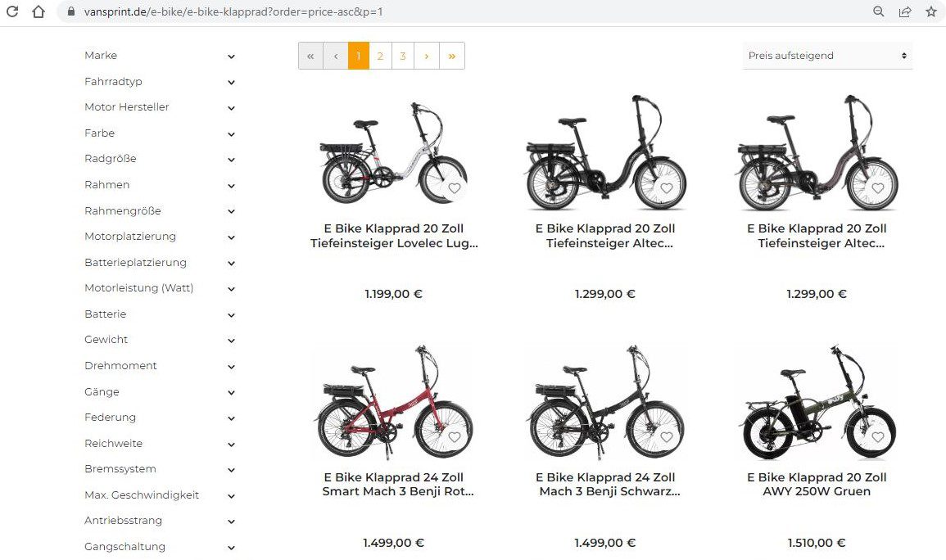Viewport: 946px width, 560px height.
Task: Reload the page with the browser refresh icon
Action: coord(11,11)
